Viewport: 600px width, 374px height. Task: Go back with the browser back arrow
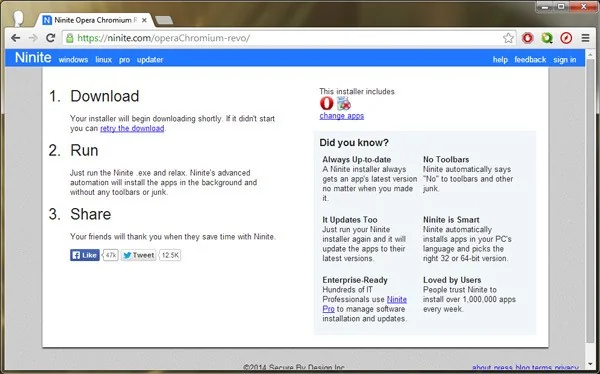pyautogui.click(x=15, y=38)
